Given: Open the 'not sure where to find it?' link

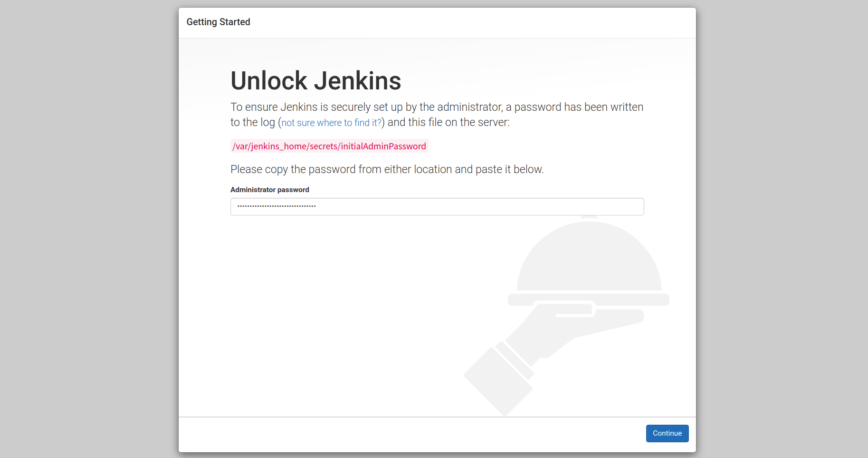Looking at the screenshot, I should (331, 123).
